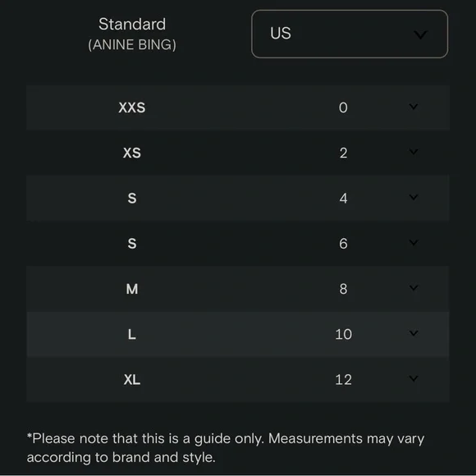
Task: Click the chevron arrow inside the US dropdown
Action: tap(420, 34)
